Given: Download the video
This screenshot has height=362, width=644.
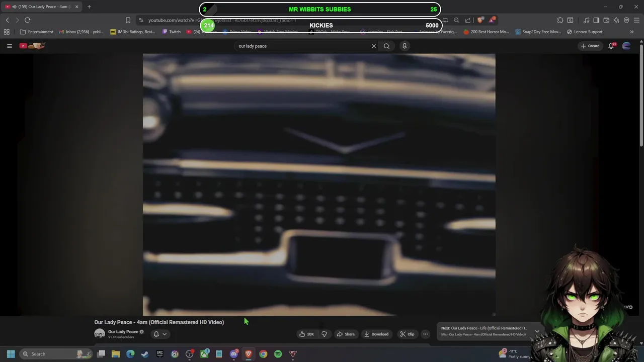Looking at the screenshot, I should coord(376,334).
